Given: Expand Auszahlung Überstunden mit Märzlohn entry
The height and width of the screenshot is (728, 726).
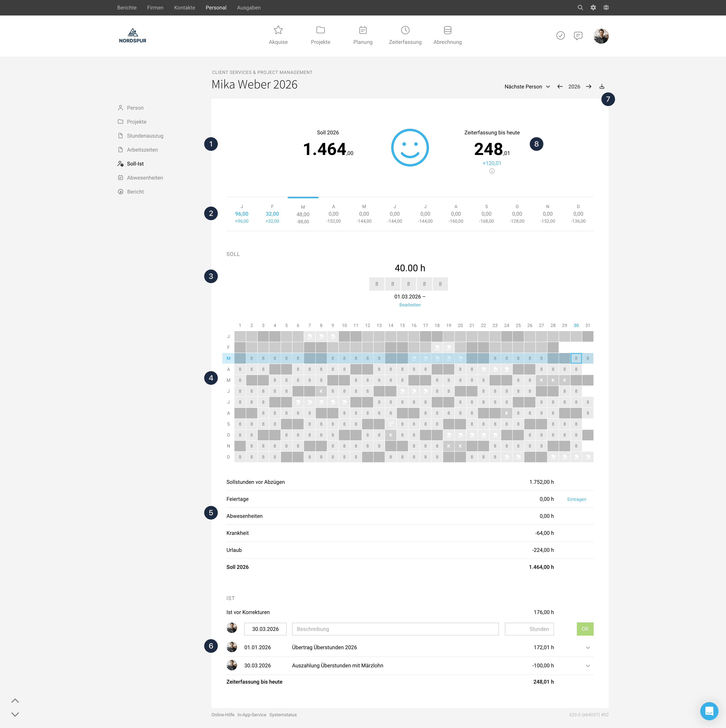Looking at the screenshot, I should (x=588, y=666).
